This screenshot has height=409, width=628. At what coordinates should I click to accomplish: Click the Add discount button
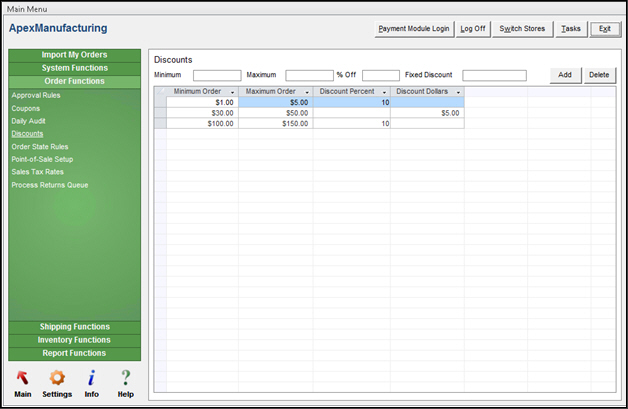click(565, 75)
